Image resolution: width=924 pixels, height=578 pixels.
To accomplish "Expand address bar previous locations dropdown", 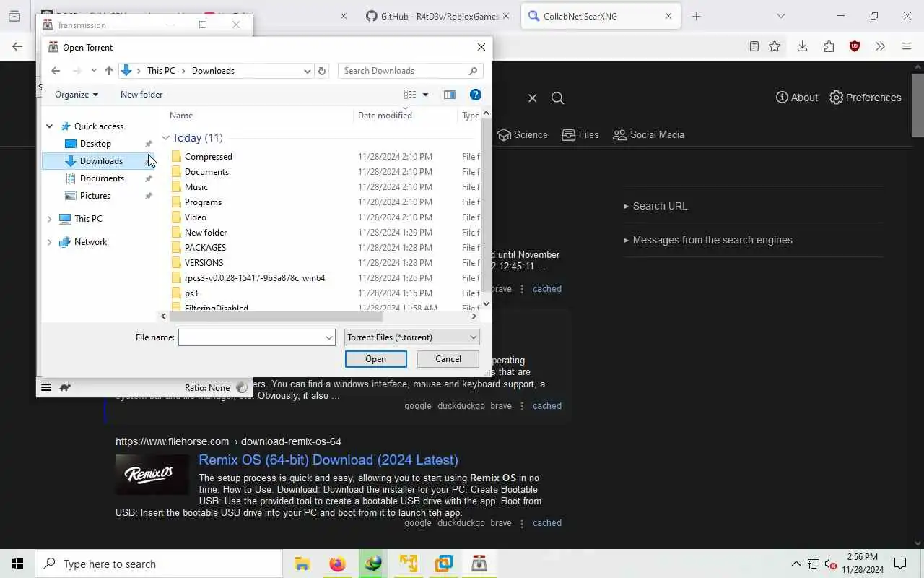I will pos(308,71).
